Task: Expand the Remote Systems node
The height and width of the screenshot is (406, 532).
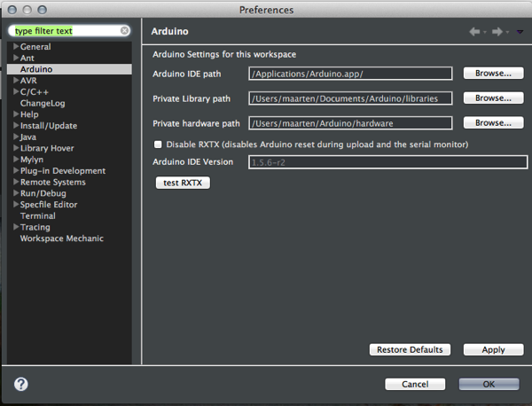Action: [16, 182]
